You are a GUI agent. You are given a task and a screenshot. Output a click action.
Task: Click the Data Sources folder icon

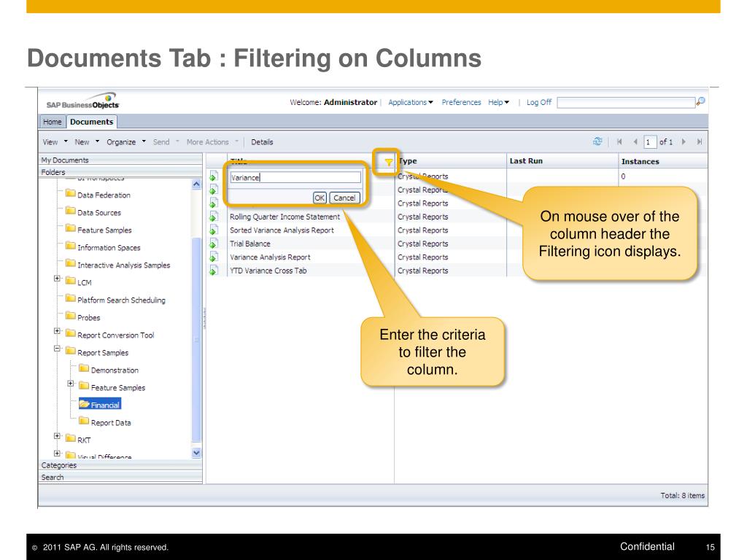coord(71,211)
